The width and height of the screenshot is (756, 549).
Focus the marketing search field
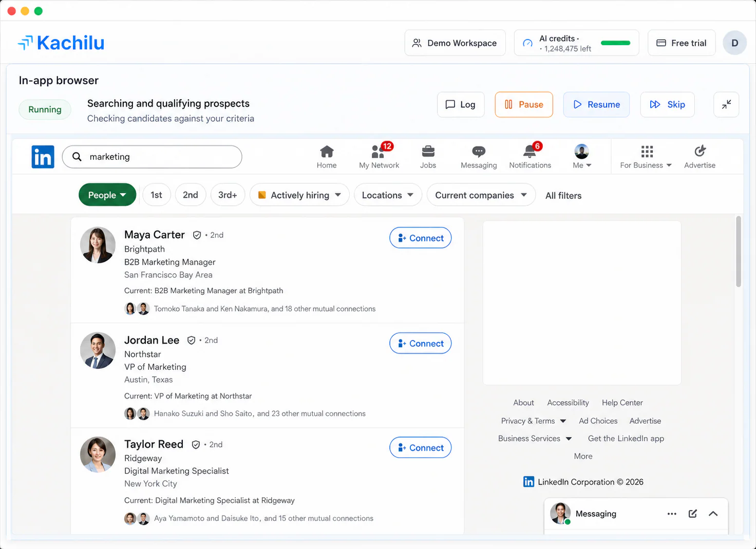(x=152, y=157)
